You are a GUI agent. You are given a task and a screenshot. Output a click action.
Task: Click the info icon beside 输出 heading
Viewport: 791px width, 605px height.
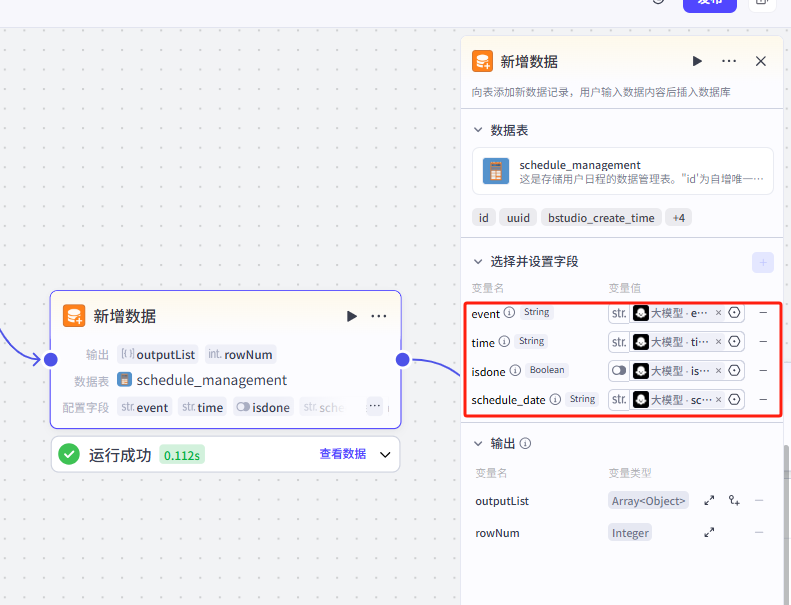point(525,443)
